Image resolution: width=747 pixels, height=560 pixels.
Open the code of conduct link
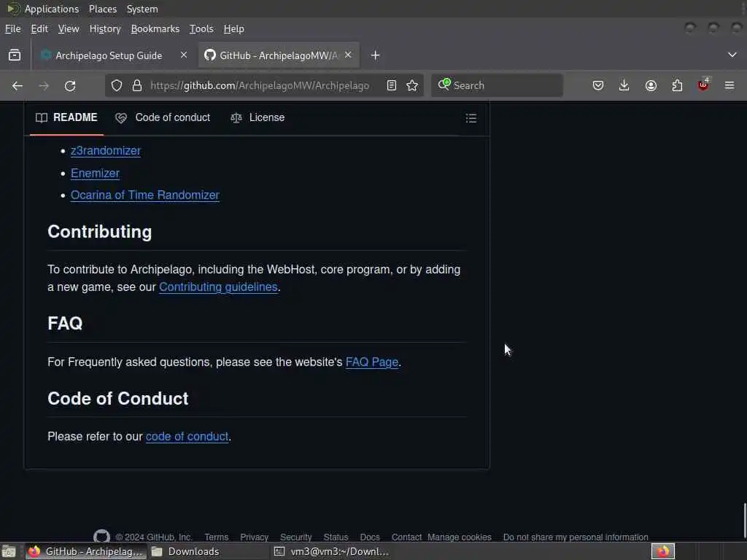[x=187, y=437]
